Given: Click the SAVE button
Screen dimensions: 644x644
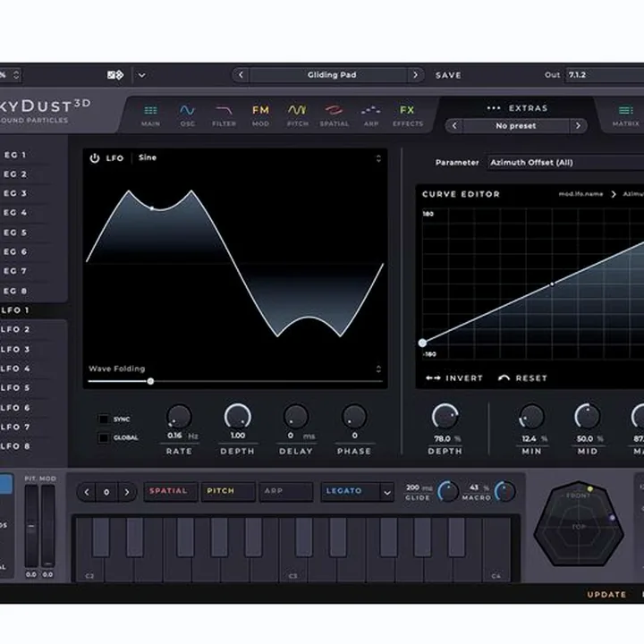Looking at the screenshot, I should [448, 75].
